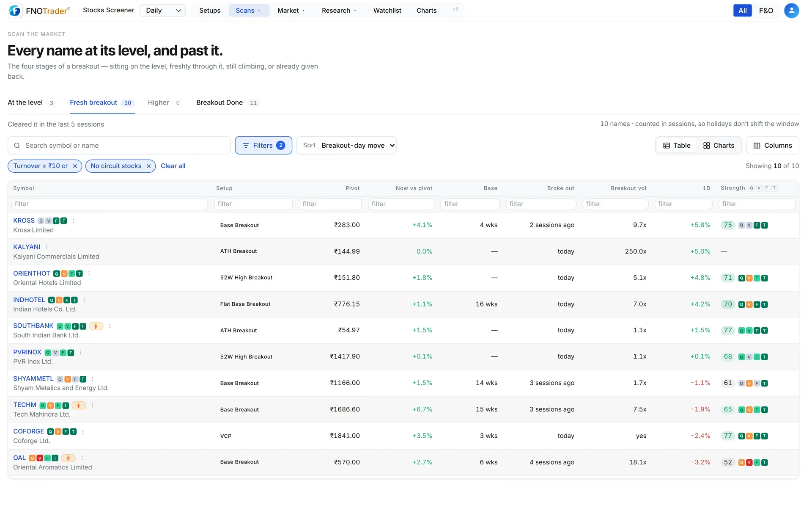The image size is (812, 508).
Task: Open the three-dot menu for KALYANI
Action: pyautogui.click(x=47, y=247)
